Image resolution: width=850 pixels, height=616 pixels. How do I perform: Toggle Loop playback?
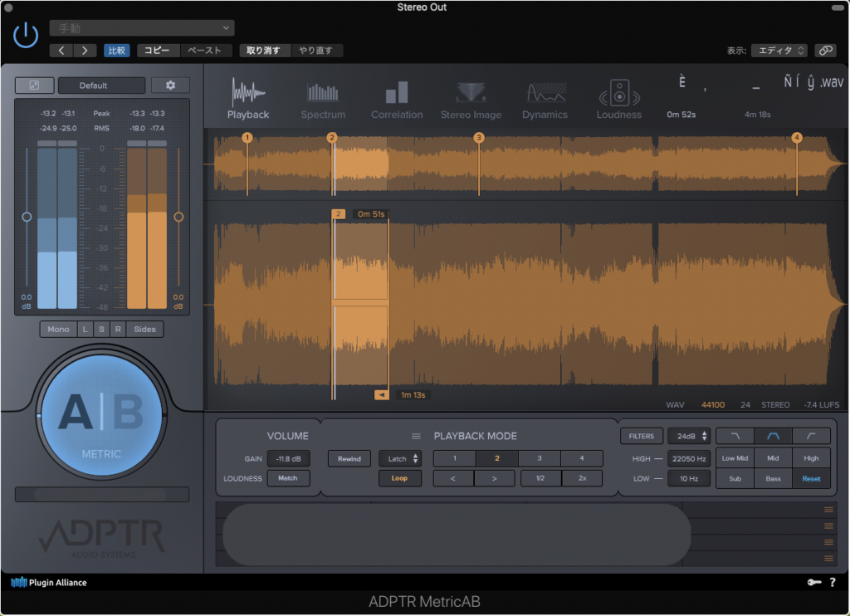click(399, 478)
